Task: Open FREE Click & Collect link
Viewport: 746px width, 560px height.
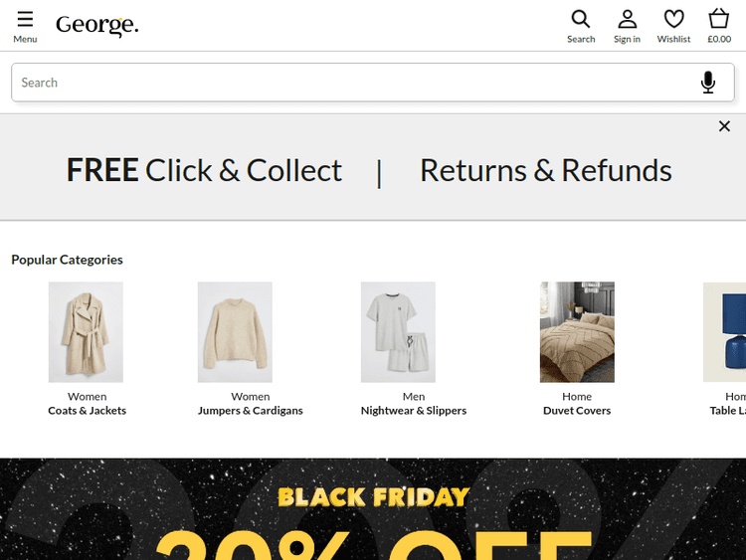Action: click(204, 170)
